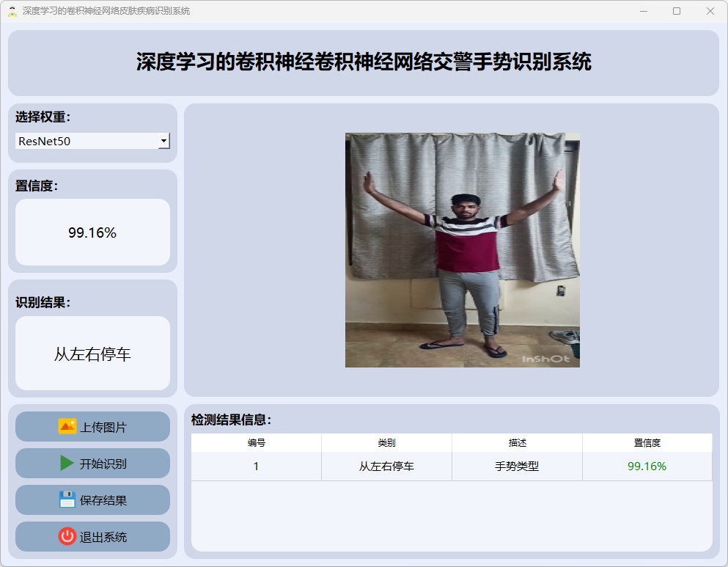Click the red power icon to exit
This screenshot has height=567, width=728.
click(67, 536)
